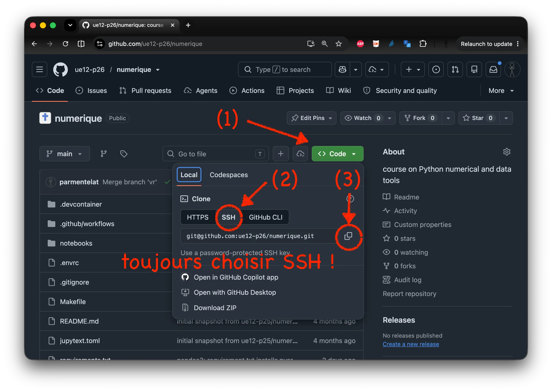Select the Local tab in Code popup
The width and height of the screenshot is (552, 392).
coord(189,175)
